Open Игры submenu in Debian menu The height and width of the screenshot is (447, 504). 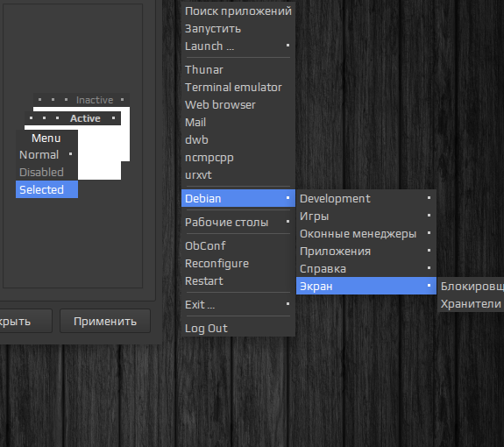[366, 216]
